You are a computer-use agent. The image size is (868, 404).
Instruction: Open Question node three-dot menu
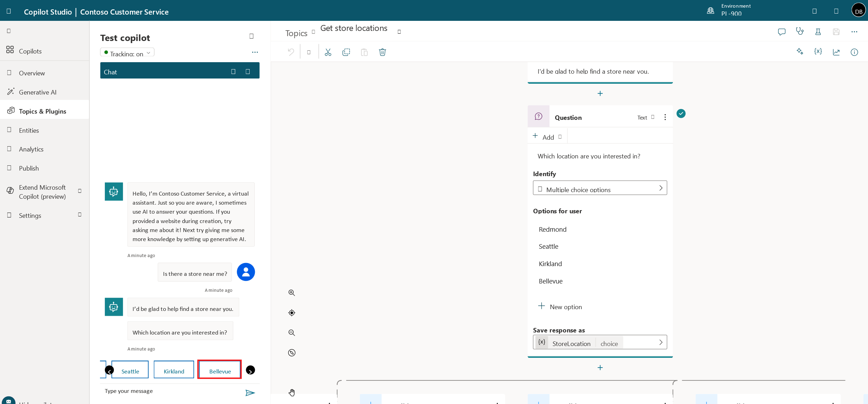(665, 117)
